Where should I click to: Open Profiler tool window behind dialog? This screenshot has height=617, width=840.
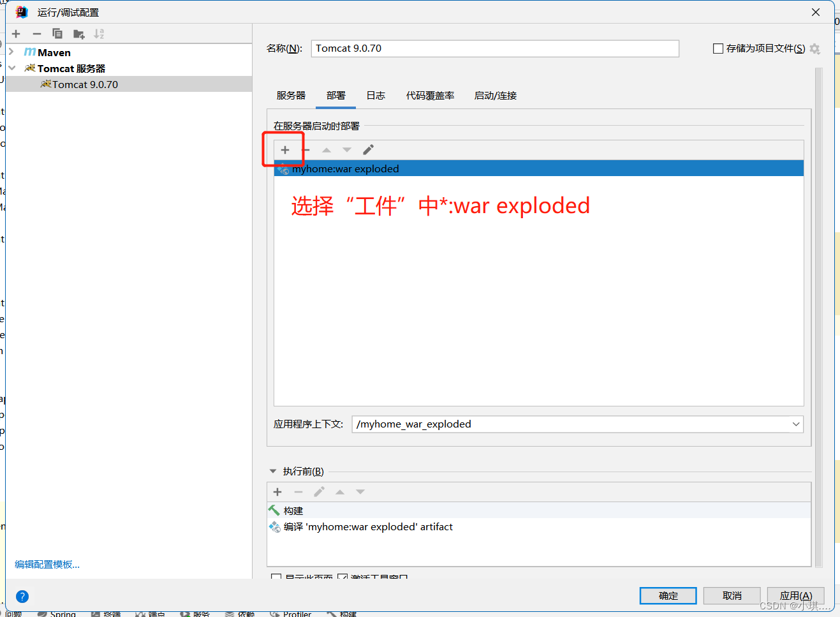pyautogui.click(x=291, y=614)
